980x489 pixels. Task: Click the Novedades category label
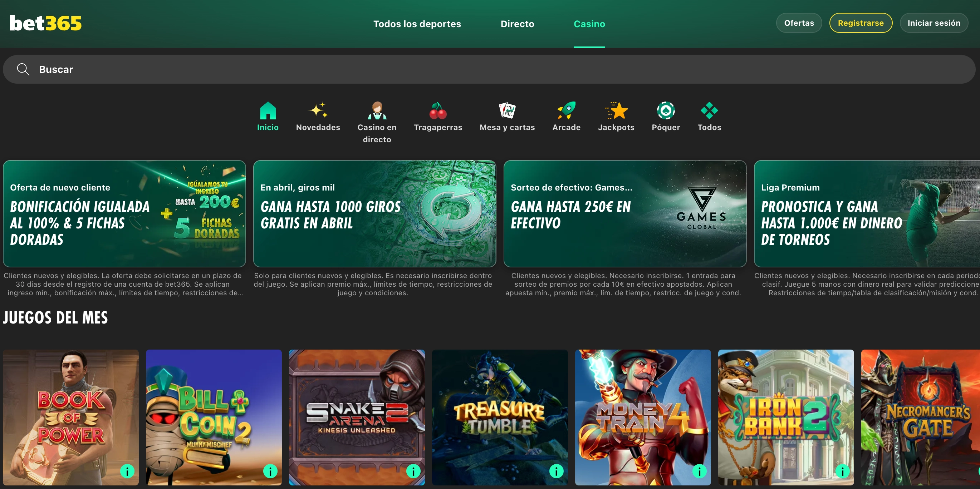point(318,127)
